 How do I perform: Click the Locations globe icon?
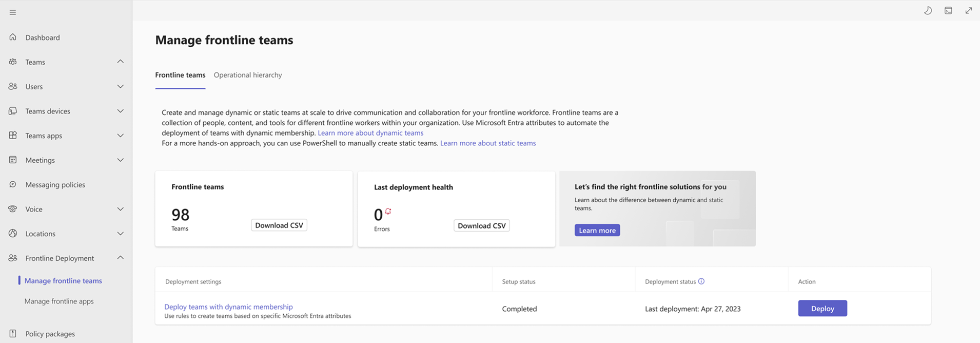pos(13,233)
